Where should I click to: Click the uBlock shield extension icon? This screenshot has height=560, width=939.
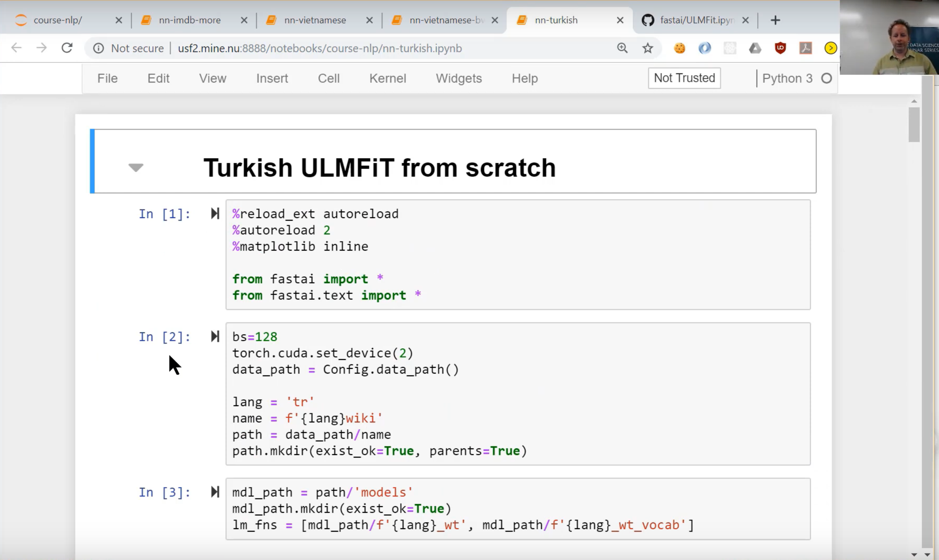(x=780, y=48)
